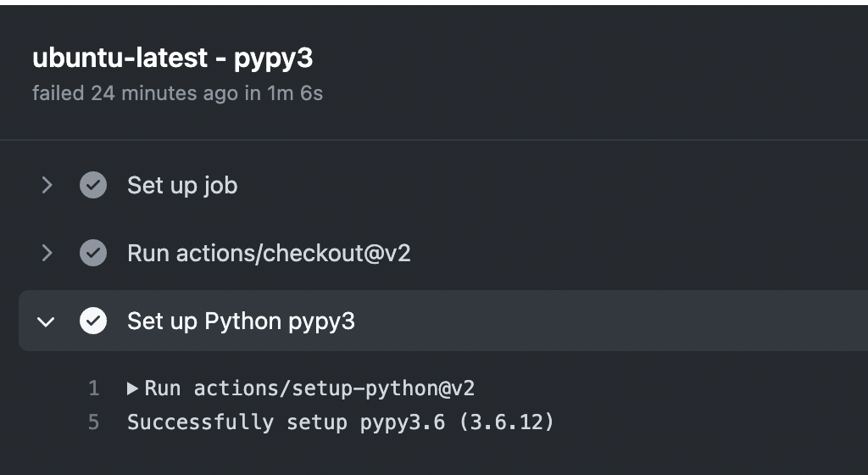Expand the Set up job step
The height and width of the screenshot is (475, 868).
(47, 185)
